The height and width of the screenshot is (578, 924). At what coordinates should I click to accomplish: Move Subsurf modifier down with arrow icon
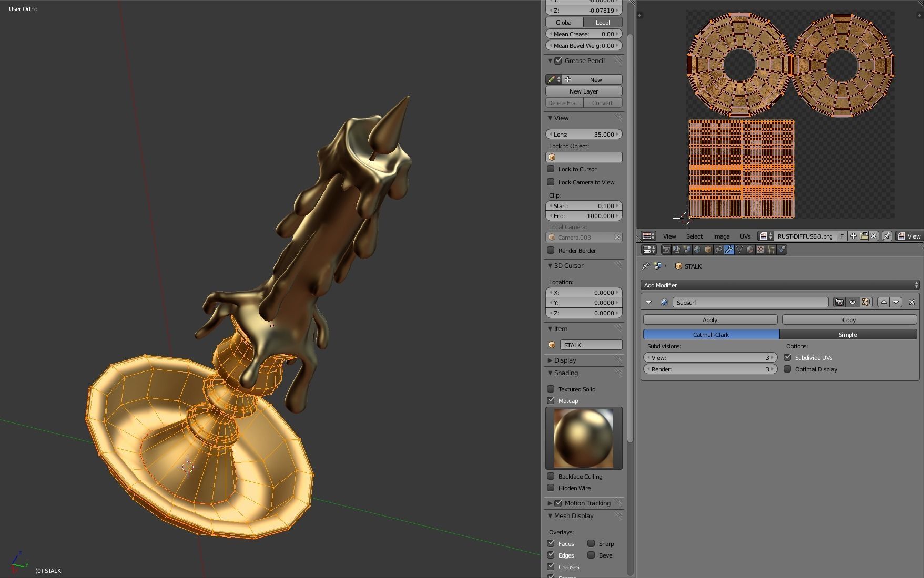click(896, 302)
